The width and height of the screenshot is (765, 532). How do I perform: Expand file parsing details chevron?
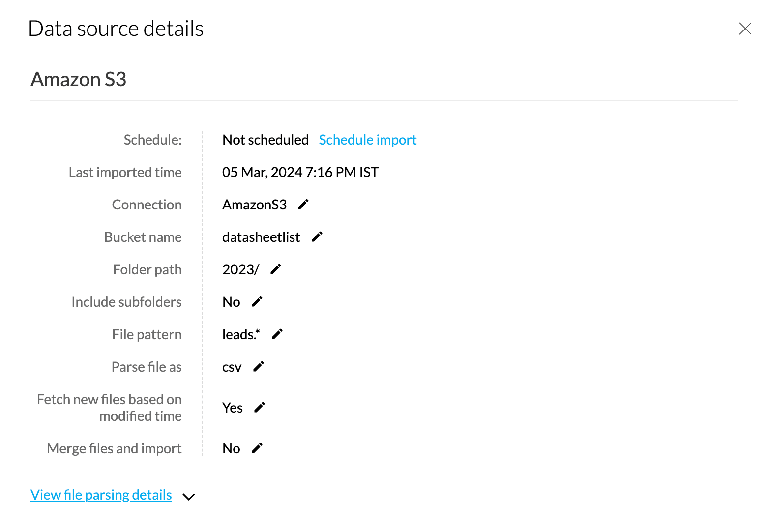(189, 497)
